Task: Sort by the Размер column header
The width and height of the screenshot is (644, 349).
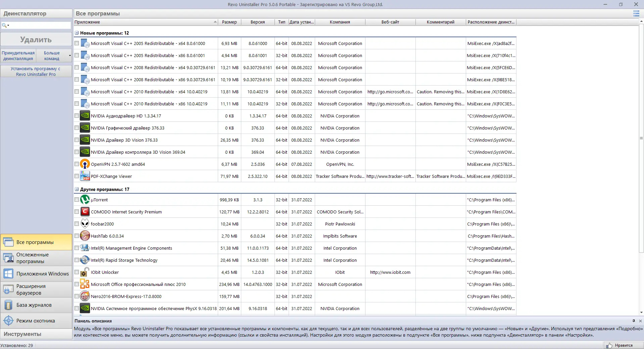Action: (x=230, y=22)
